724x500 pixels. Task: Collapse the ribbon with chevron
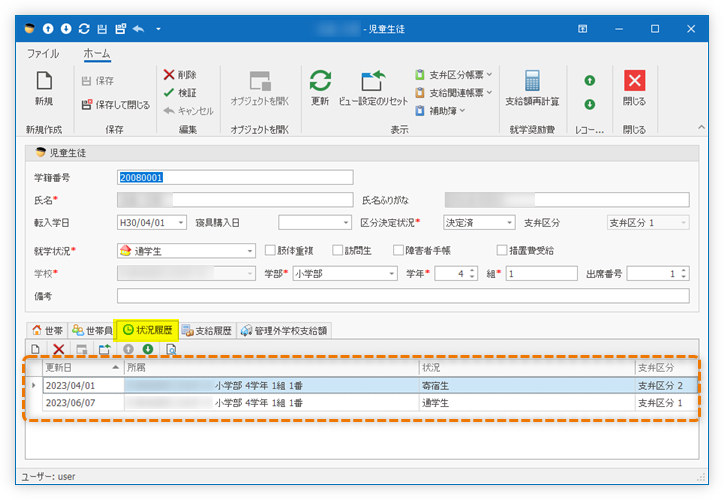(x=701, y=127)
